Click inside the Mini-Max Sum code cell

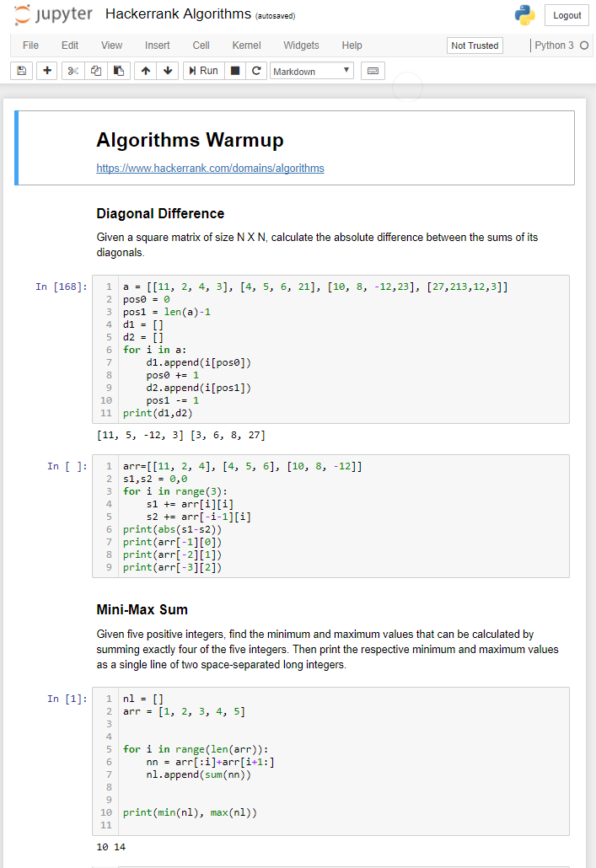click(337, 763)
